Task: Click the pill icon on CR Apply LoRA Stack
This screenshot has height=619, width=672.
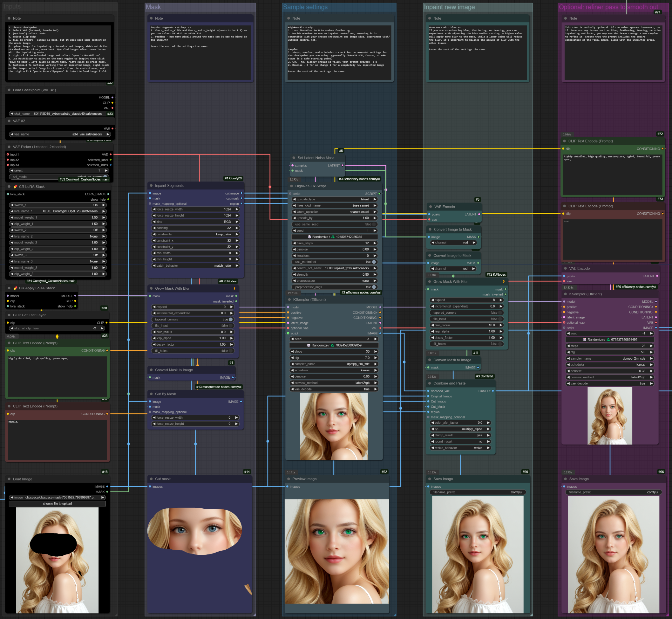Action: click(x=15, y=288)
